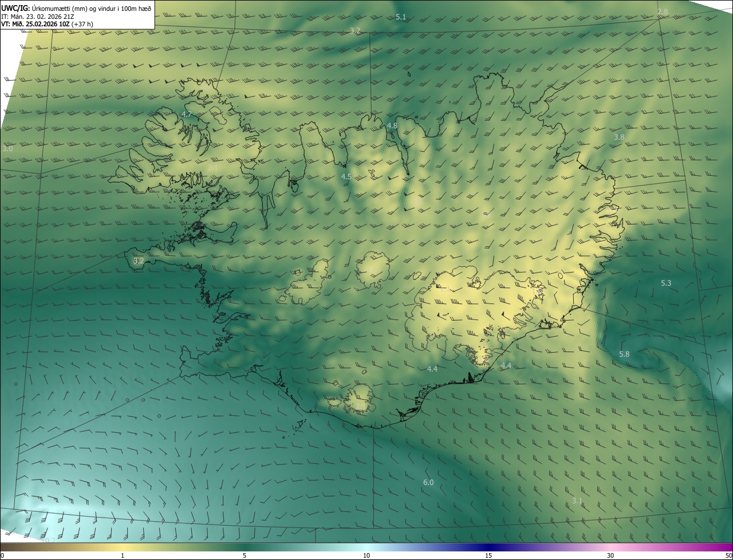Screen dimensions: 733x560
Task: Select the 3.1 value label in the southeast ocean
Action: coord(577,500)
